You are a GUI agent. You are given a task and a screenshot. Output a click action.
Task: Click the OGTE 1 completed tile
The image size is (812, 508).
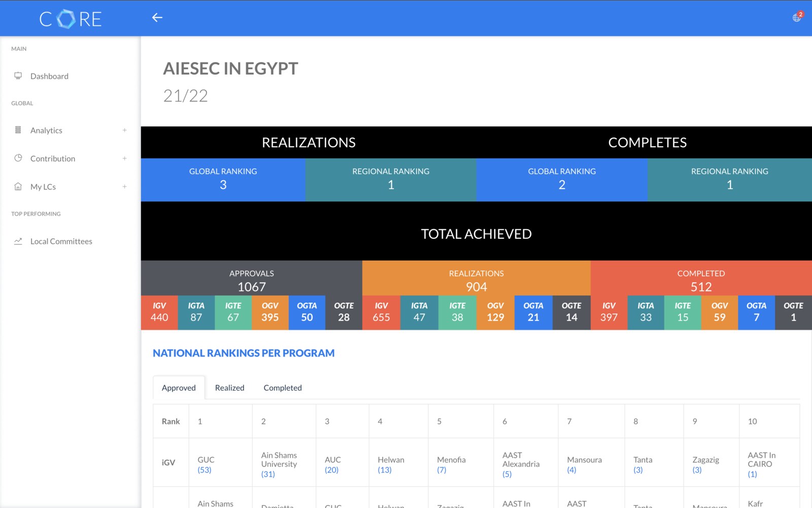point(793,312)
